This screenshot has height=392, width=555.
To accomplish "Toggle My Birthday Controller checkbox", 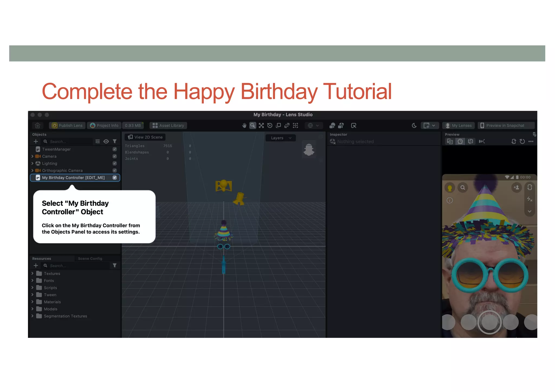I will click(115, 178).
